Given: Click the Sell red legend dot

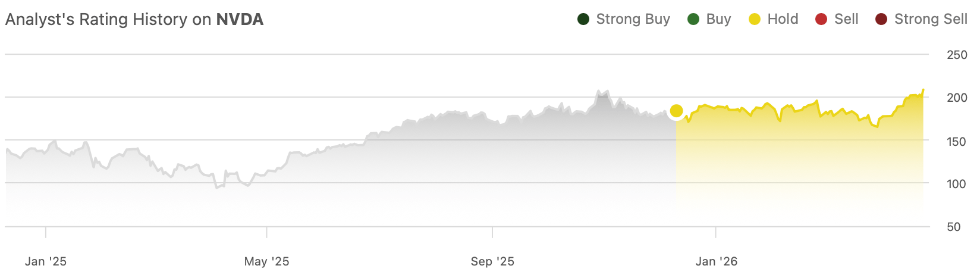Looking at the screenshot, I should pyautogui.click(x=821, y=20).
